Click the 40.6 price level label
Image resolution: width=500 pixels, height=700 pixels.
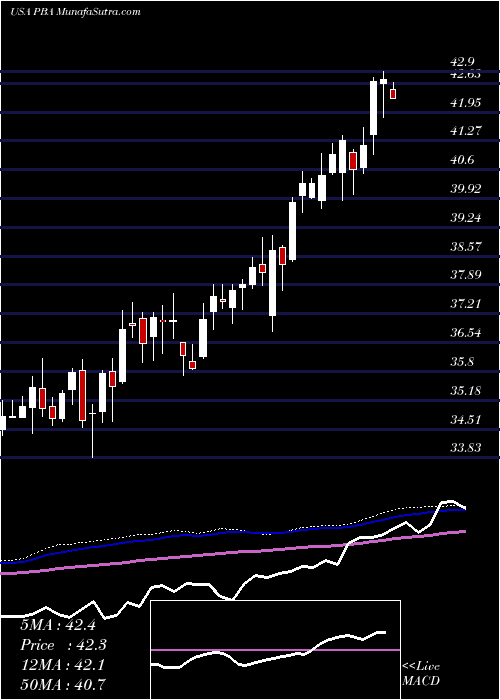[463, 160]
